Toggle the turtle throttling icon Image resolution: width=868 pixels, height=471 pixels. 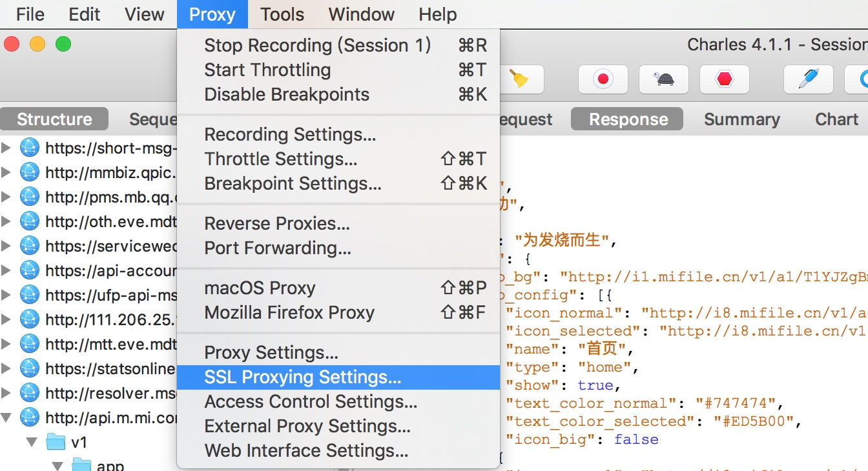(x=663, y=79)
